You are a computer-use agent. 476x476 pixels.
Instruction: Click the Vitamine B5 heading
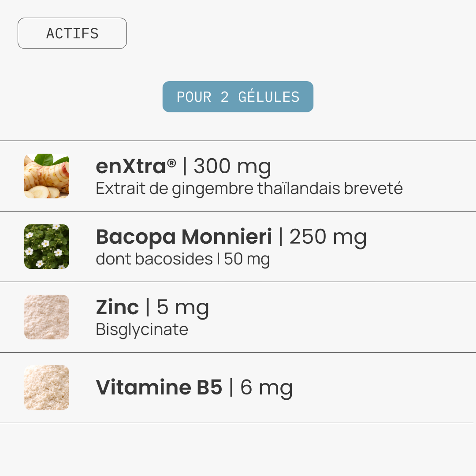coord(159,387)
